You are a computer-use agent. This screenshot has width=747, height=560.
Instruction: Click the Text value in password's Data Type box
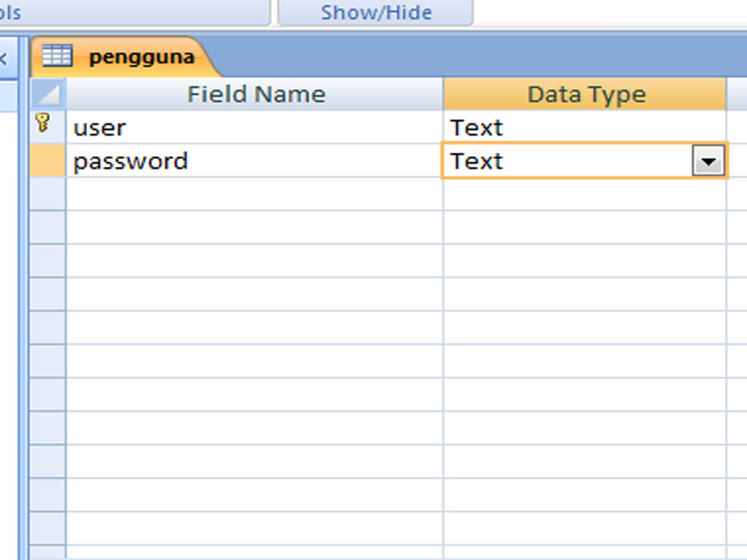coord(477,161)
